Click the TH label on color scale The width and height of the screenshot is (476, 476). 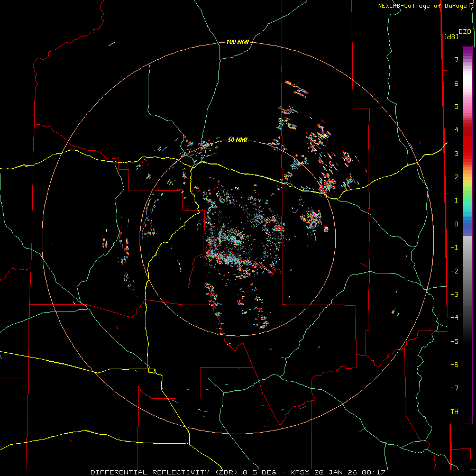454,411
